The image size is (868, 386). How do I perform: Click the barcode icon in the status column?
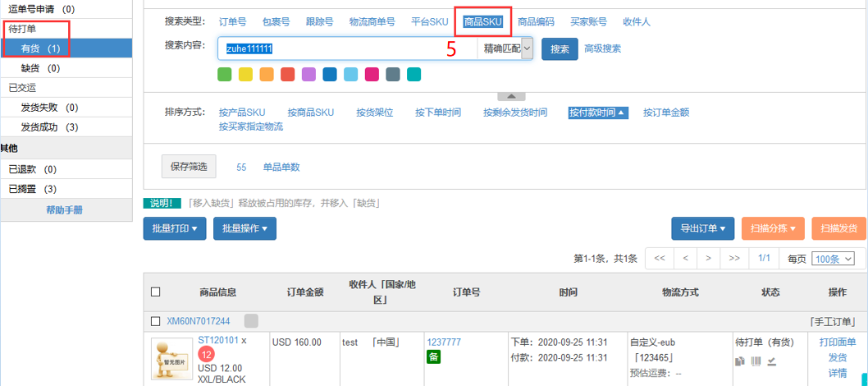pyautogui.click(x=755, y=361)
